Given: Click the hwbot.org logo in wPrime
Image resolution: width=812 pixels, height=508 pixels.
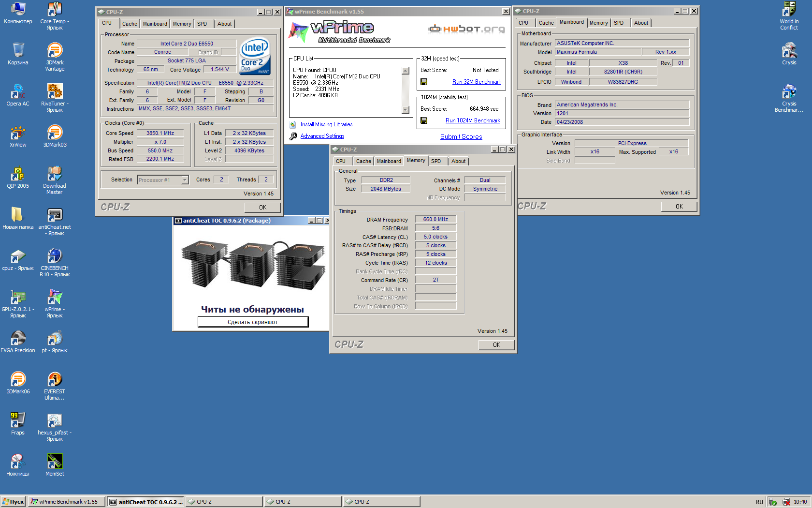Looking at the screenshot, I should tap(467, 29).
